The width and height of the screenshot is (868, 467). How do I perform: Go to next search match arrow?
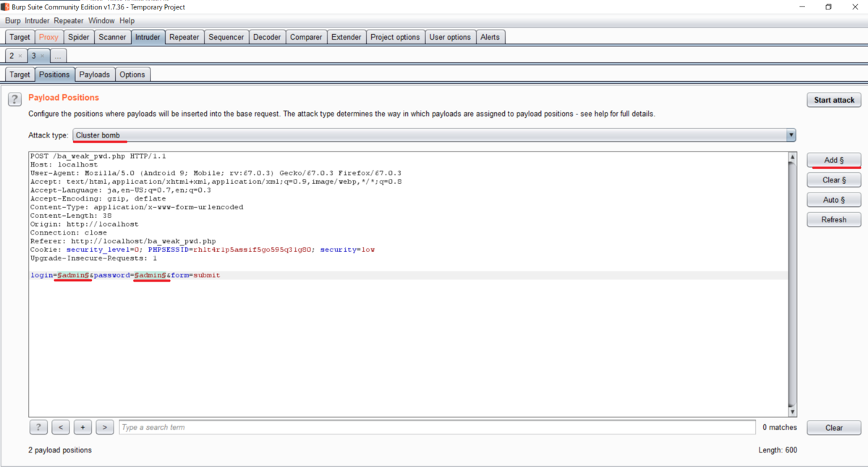105,427
